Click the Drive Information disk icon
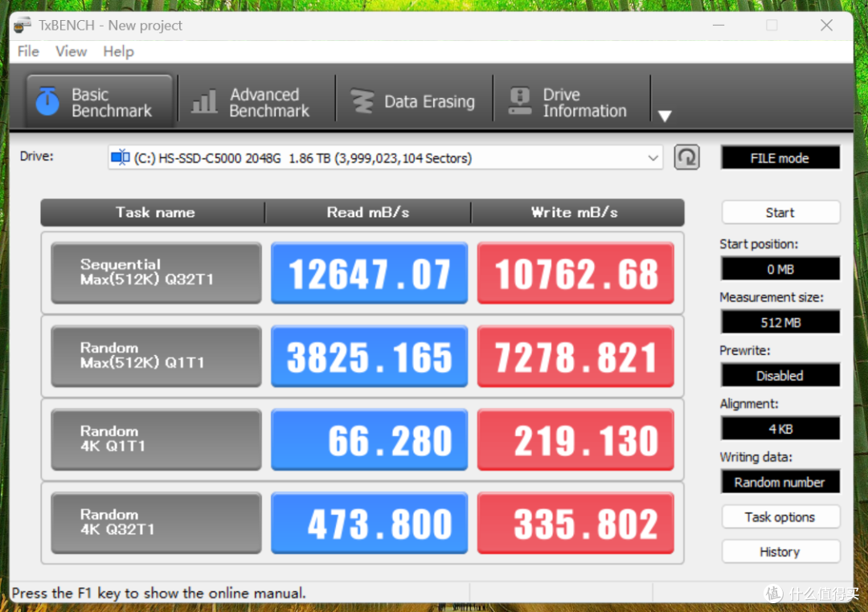 coord(520,100)
